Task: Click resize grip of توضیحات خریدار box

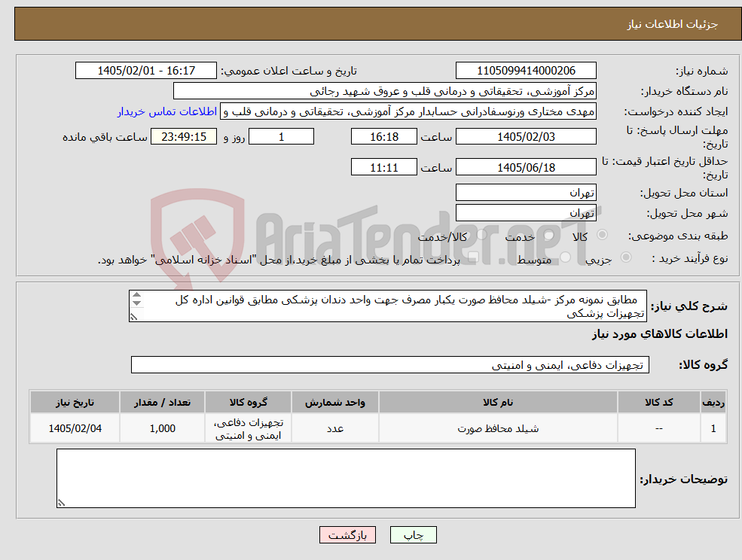Action: (x=61, y=504)
